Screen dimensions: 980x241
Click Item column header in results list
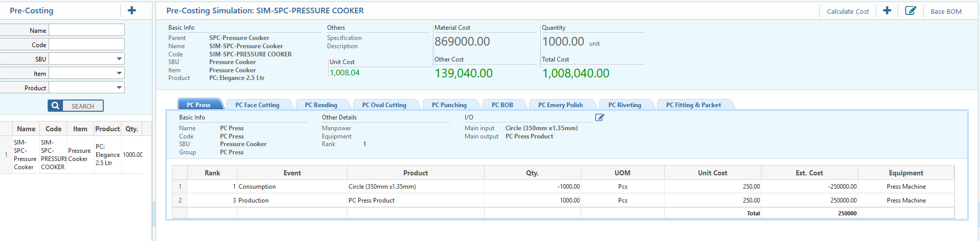click(80, 129)
